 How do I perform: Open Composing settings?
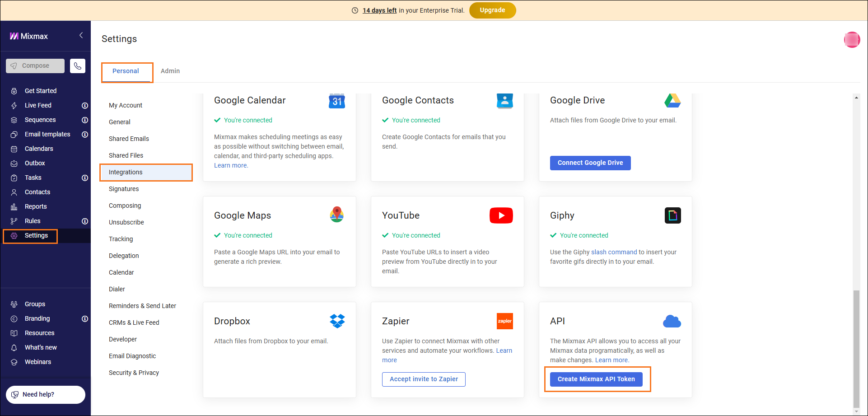coord(125,206)
